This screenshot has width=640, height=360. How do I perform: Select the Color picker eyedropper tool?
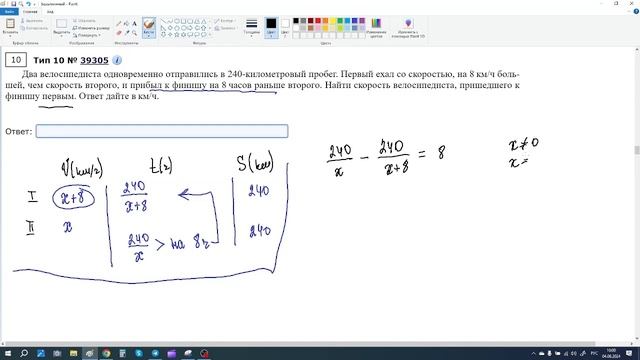(127, 32)
